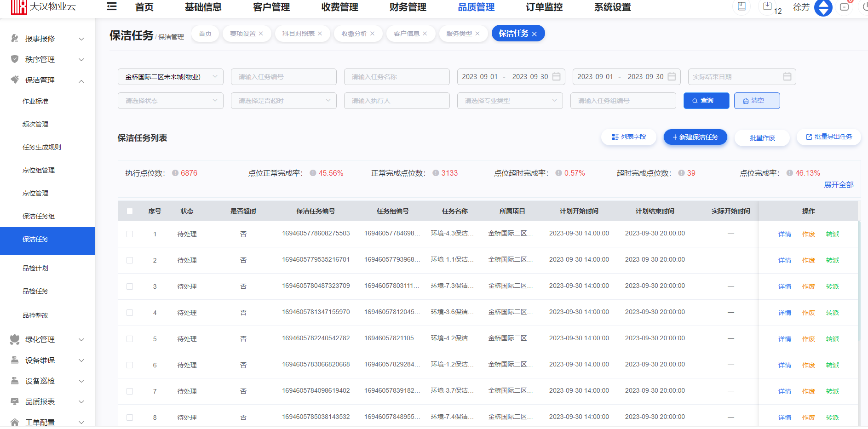868x429 pixels.
Task: Click the 报事报修 sidebar icon
Action: (x=15, y=39)
